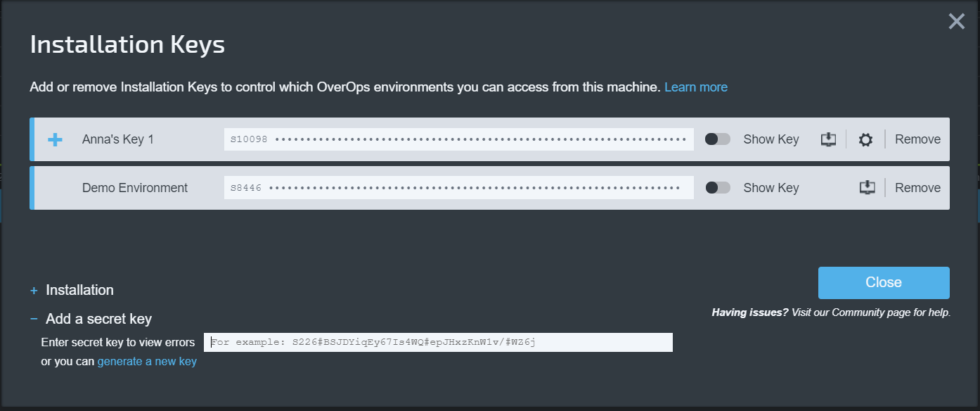Image resolution: width=980 pixels, height=411 pixels.
Task: Remove the Demo Environment key
Action: click(917, 187)
